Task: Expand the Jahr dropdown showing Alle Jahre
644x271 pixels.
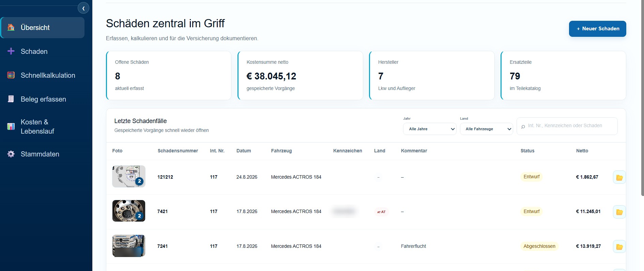Action: click(x=430, y=129)
